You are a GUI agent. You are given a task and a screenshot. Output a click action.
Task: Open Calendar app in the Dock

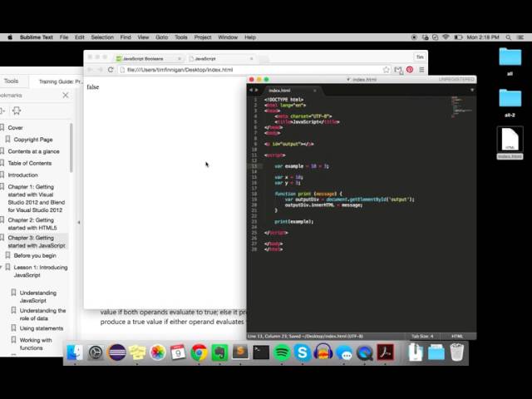[x=178, y=352]
